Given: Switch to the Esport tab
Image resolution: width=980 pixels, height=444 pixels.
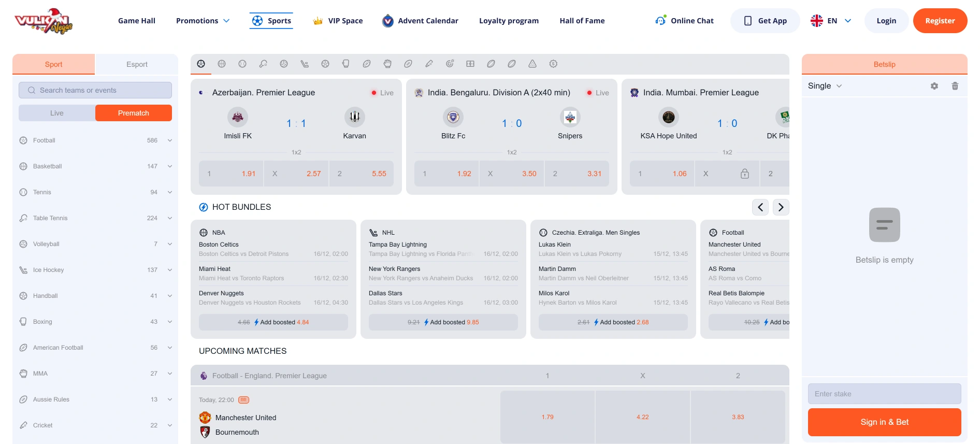Looking at the screenshot, I should [x=137, y=64].
